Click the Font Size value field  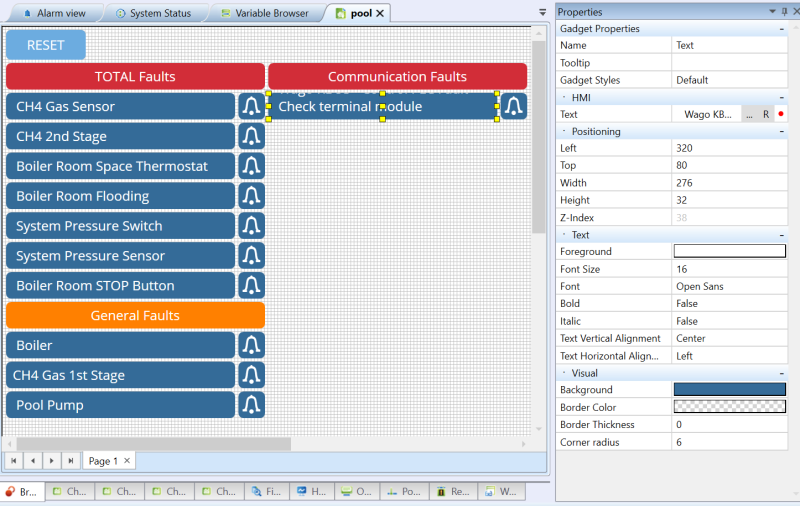pos(730,269)
